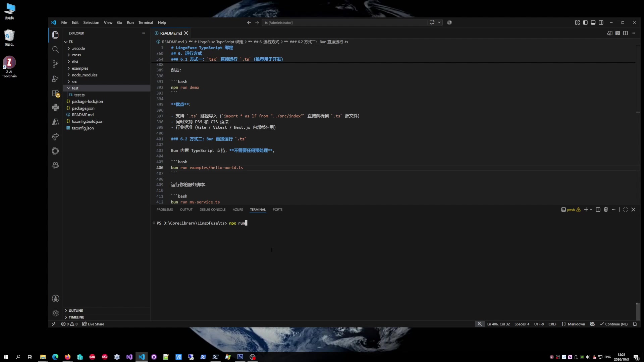Switch to the PROBLEMS tab

(x=165, y=209)
